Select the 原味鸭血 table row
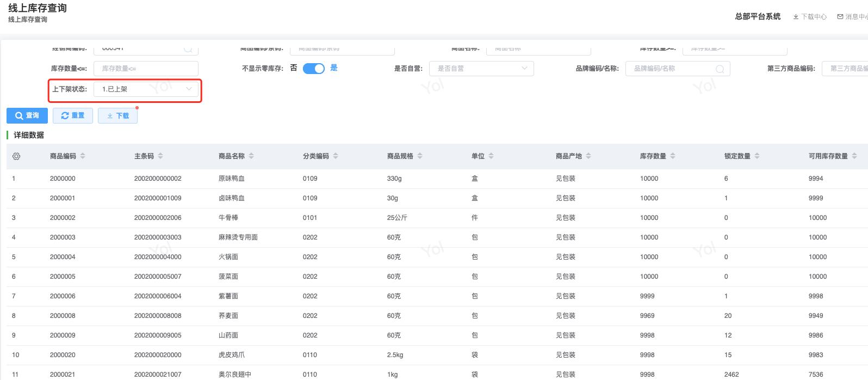The width and height of the screenshot is (868, 380). 232,179
